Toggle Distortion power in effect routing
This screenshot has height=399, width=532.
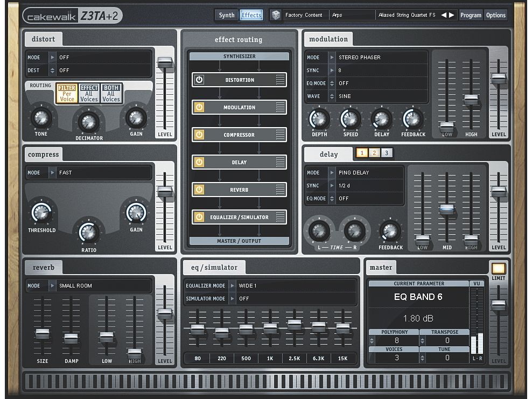pyautogui.click(x=199, y=80)
